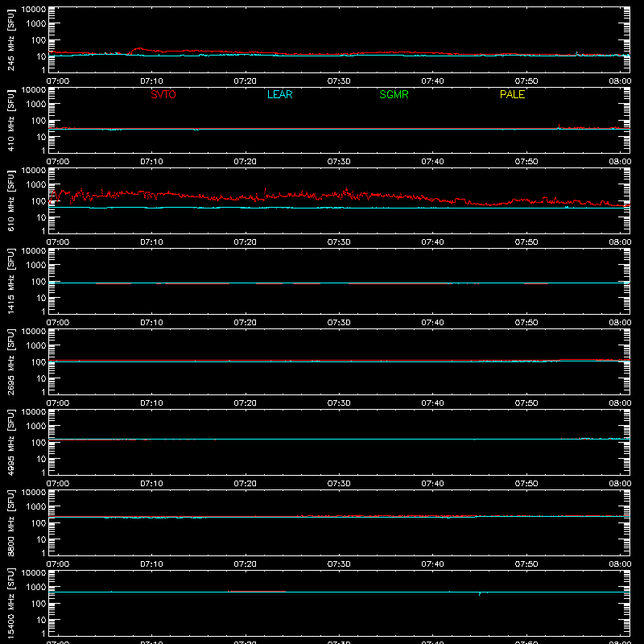
Task: Select the 410 MHz [SFU] axis title
Action: coord(10,120)
